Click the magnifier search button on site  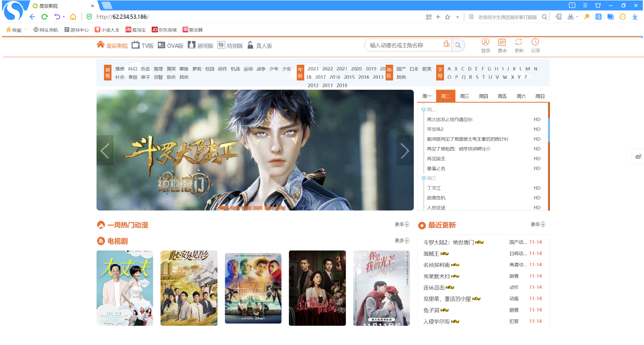(458, 45)
